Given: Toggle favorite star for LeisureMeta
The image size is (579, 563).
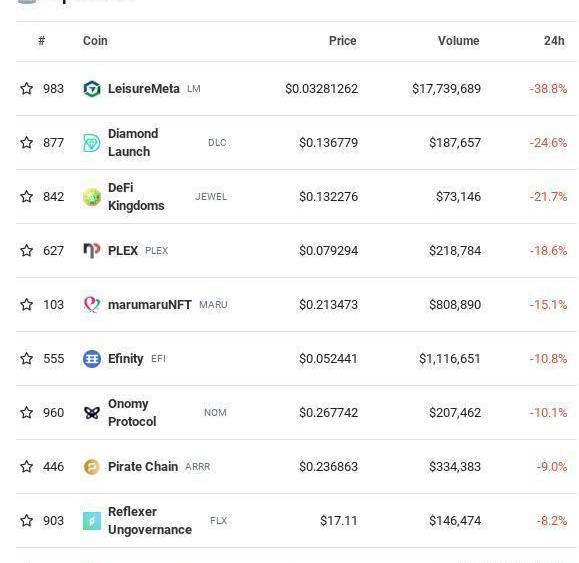Looking at the screenshot, I should [27, 89].
